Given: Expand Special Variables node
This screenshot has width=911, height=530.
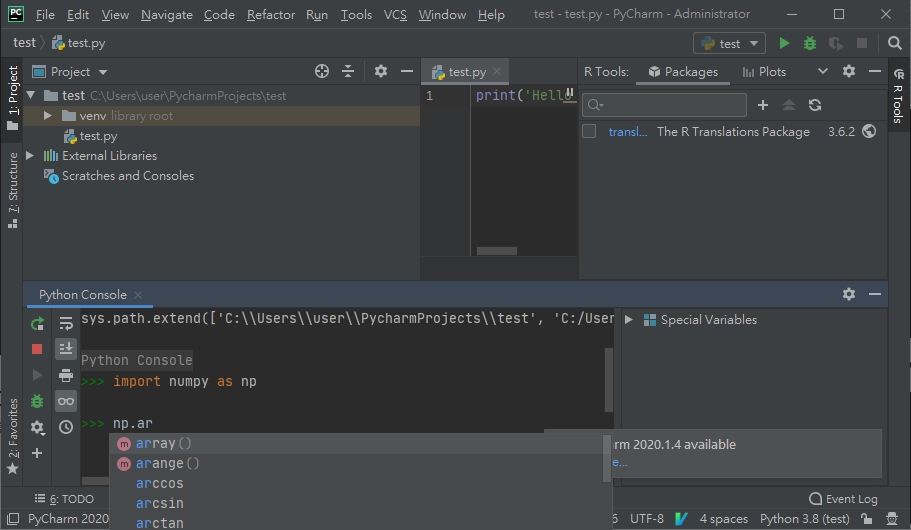Looking at the screenshot, I should coord(629,320).
